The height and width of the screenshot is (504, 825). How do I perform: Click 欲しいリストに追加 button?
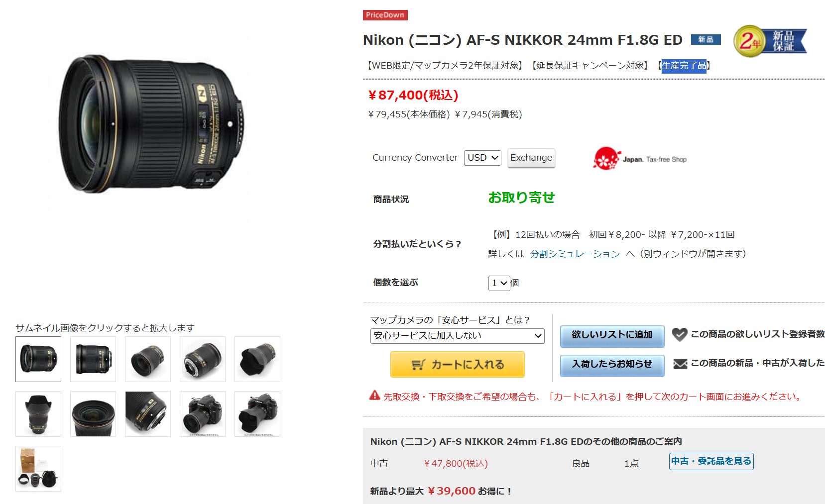tap(612, 335)
